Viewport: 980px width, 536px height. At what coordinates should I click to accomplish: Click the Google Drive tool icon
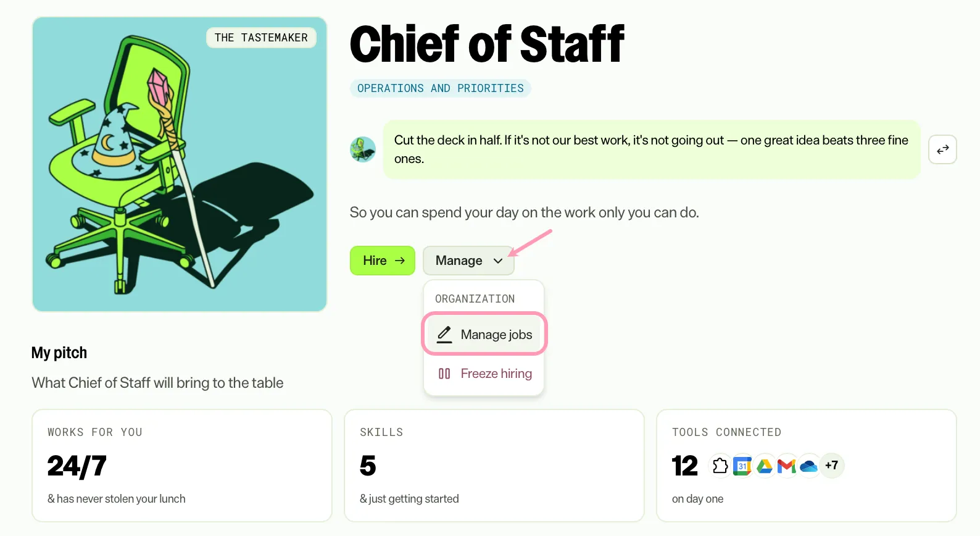765,466
